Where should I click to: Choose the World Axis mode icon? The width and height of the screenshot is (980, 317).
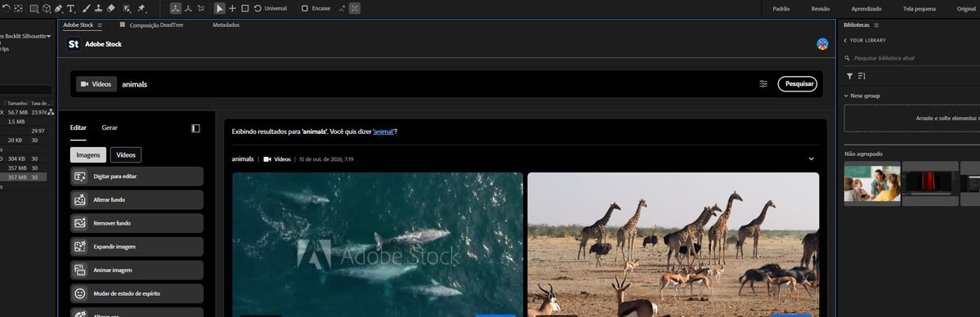tap(188, 9)
